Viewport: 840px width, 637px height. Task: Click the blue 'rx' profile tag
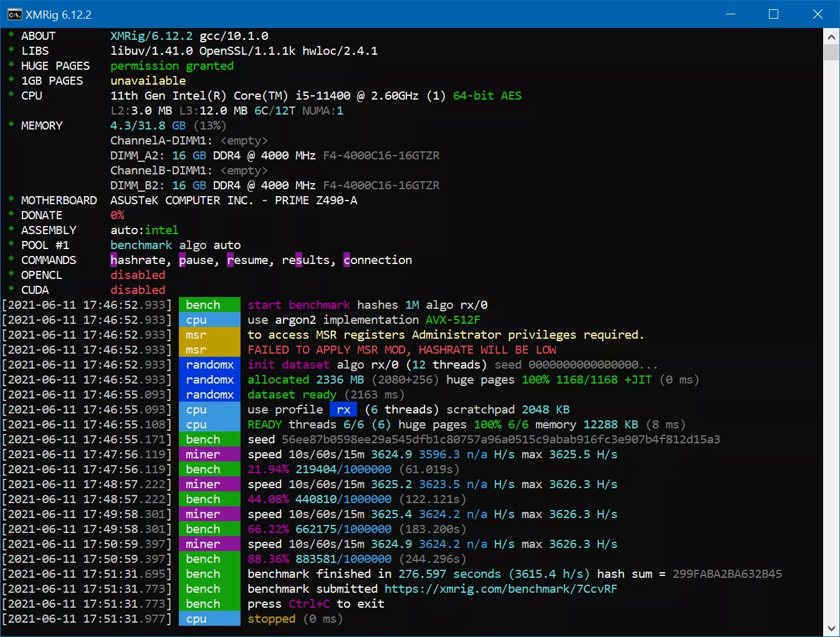[x=343, y=410]
